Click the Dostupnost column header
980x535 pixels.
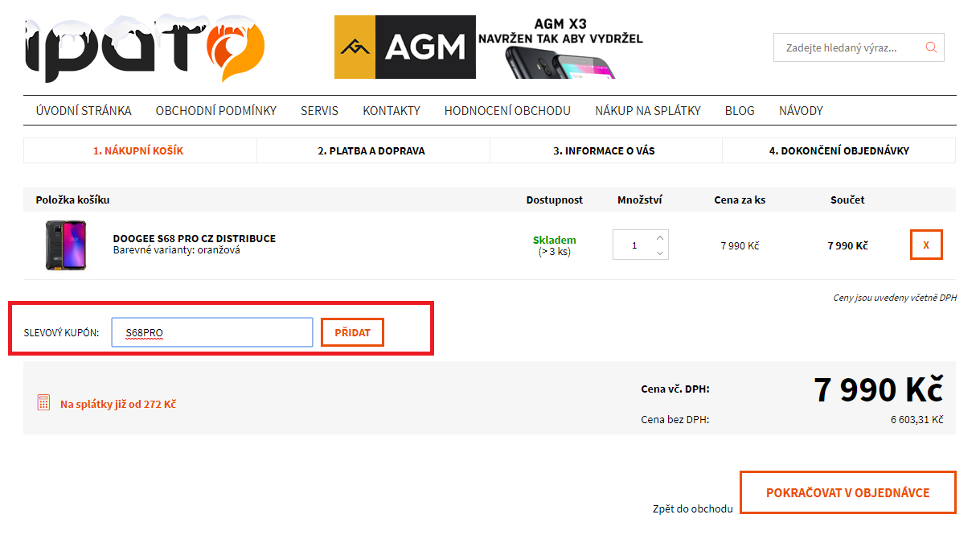pos(555,200)
